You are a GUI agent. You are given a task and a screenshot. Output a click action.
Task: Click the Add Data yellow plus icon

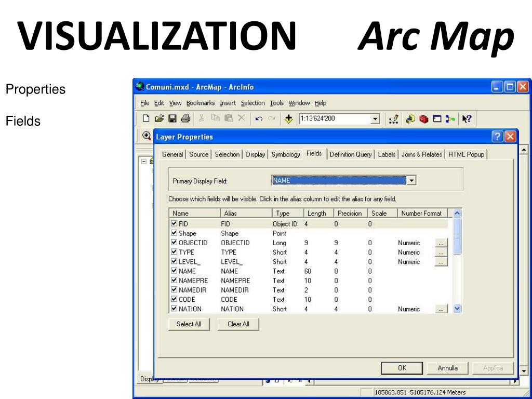pos(288,119)
